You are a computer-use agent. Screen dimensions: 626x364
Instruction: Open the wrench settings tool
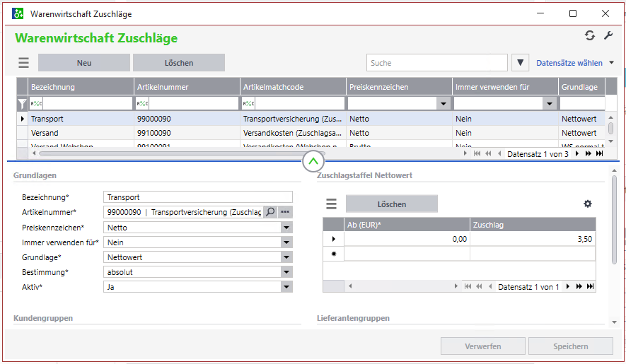click(x=608, y=36)
